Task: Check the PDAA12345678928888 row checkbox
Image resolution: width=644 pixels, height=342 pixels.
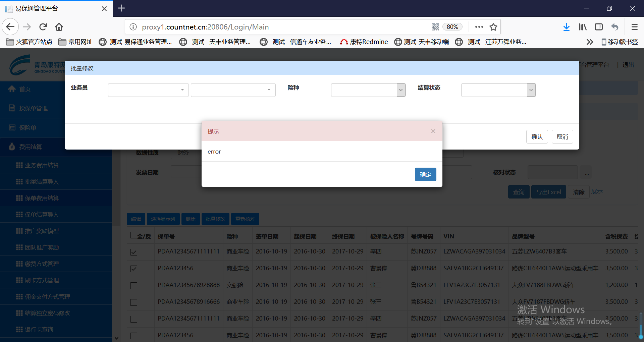Action: pyautogui.click(x=134, y=286)
